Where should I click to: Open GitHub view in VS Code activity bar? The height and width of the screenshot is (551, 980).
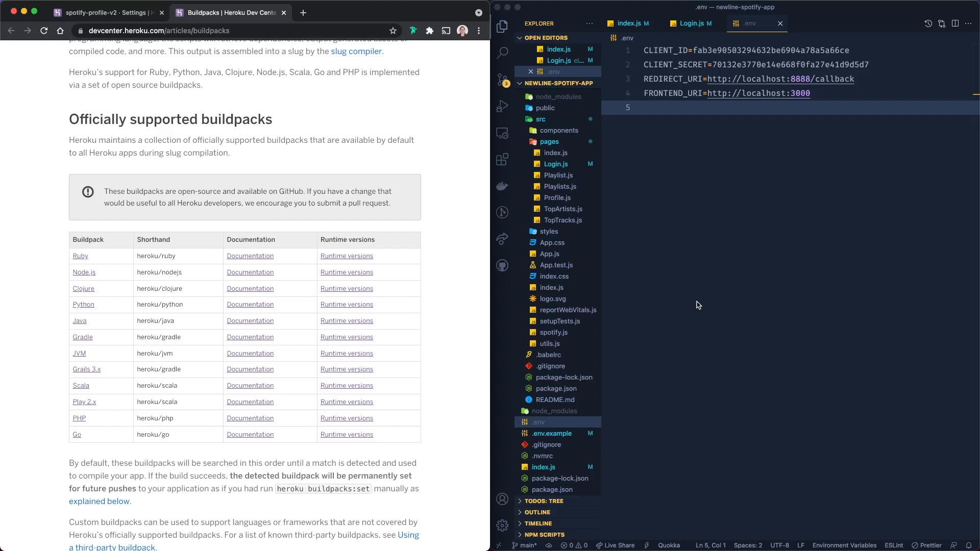pos(502,265)
